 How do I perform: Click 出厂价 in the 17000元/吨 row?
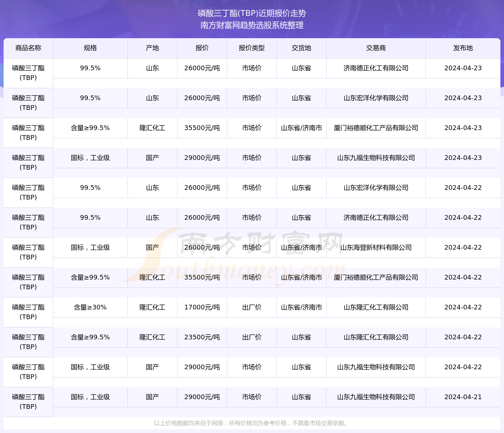[x=252, y=307]
